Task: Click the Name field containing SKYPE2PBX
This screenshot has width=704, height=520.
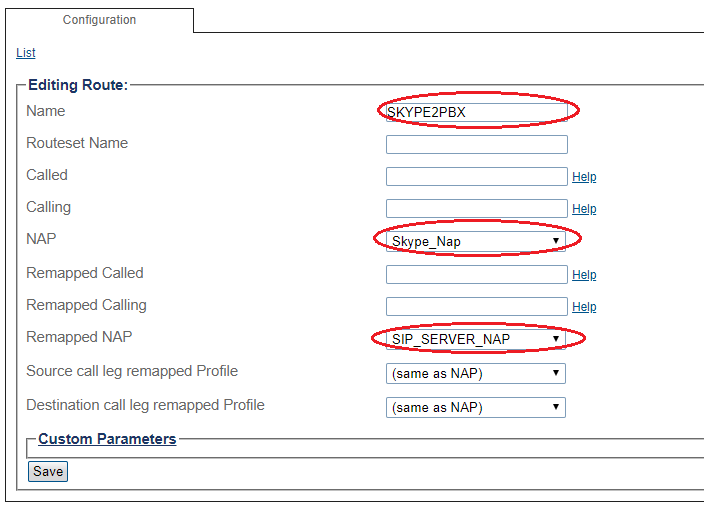Action: [476, 112]
